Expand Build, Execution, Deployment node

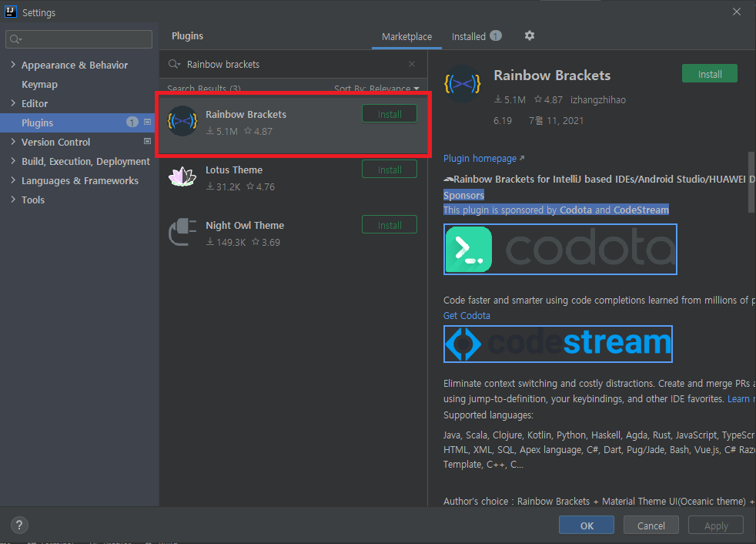pyautogui.click(x=13, y=161)
